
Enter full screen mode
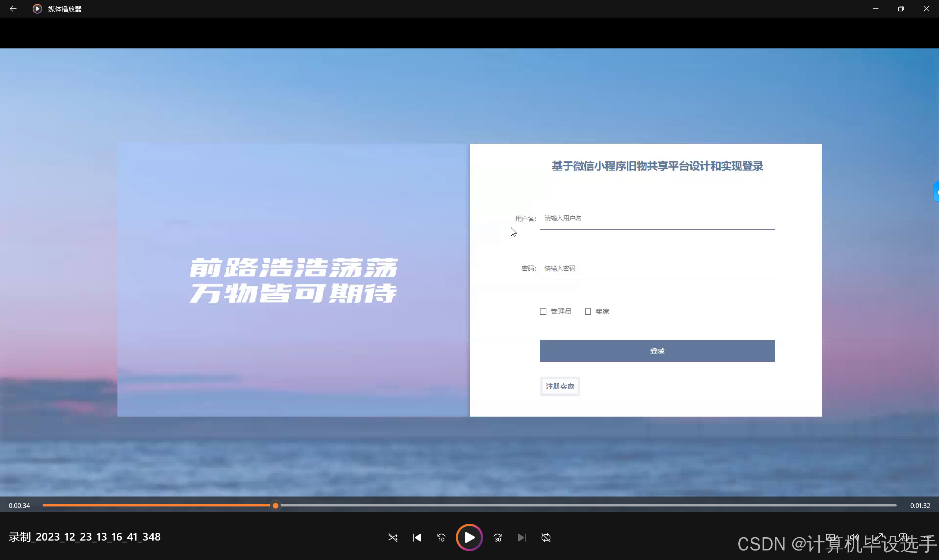click(878, 537)
